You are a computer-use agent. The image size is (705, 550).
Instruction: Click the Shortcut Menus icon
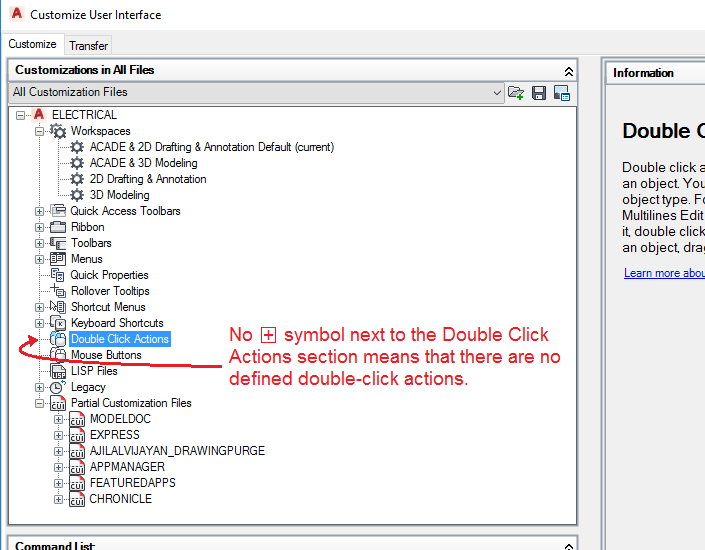click(x=58, y=307)
